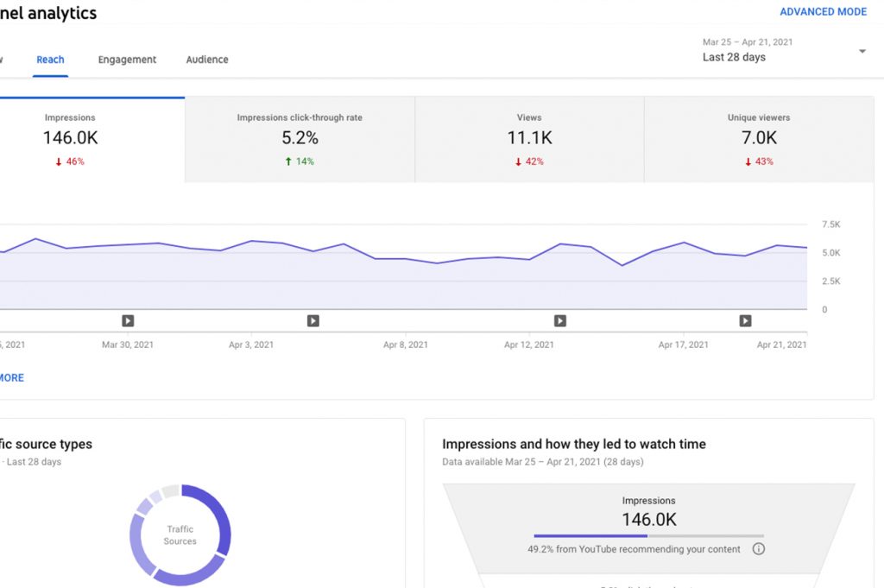The width and height of the screenshot is (884, 588).
Task: Click the impressions progress bar in funnel
Action: (648, 535)
